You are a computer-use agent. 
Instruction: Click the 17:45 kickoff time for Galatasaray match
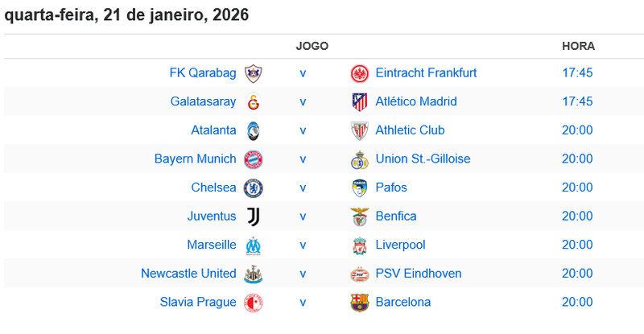point(577,102)
